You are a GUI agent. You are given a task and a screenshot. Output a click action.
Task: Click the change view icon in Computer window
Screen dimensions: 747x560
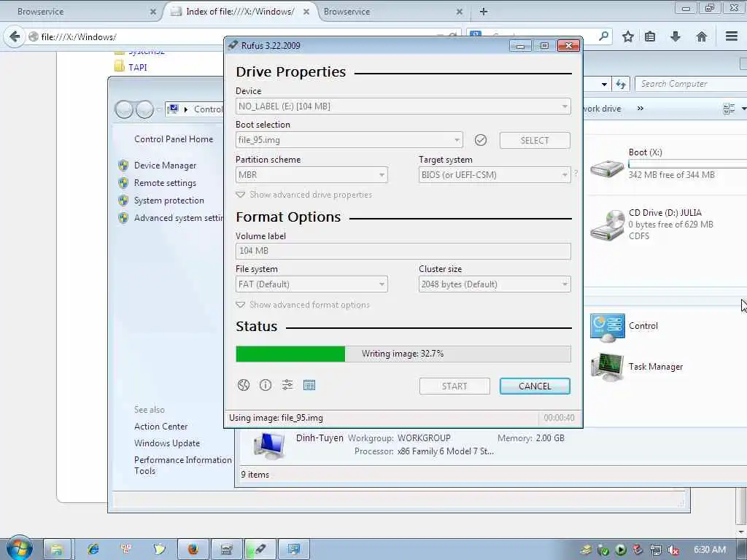[729, 109]
